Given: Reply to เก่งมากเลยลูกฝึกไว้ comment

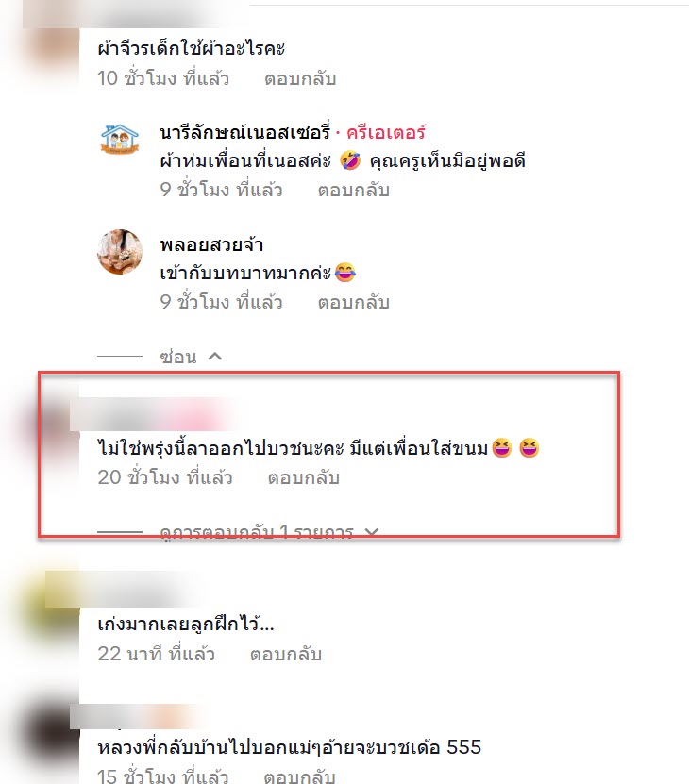Looking at the screenshot, I should coord(286,654).
